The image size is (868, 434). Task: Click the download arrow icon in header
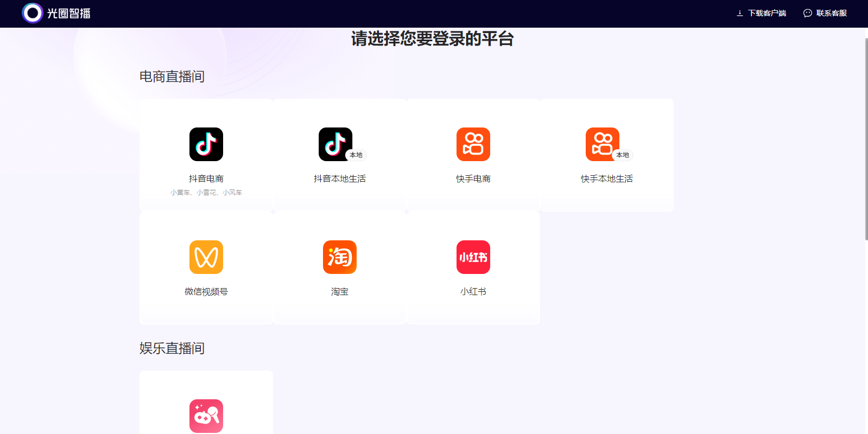click(739, 13)
